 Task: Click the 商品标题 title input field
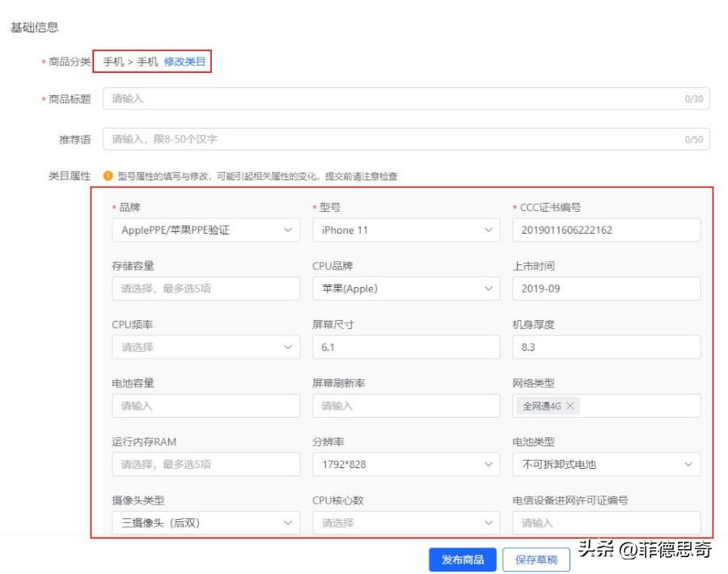pos(324,98)
